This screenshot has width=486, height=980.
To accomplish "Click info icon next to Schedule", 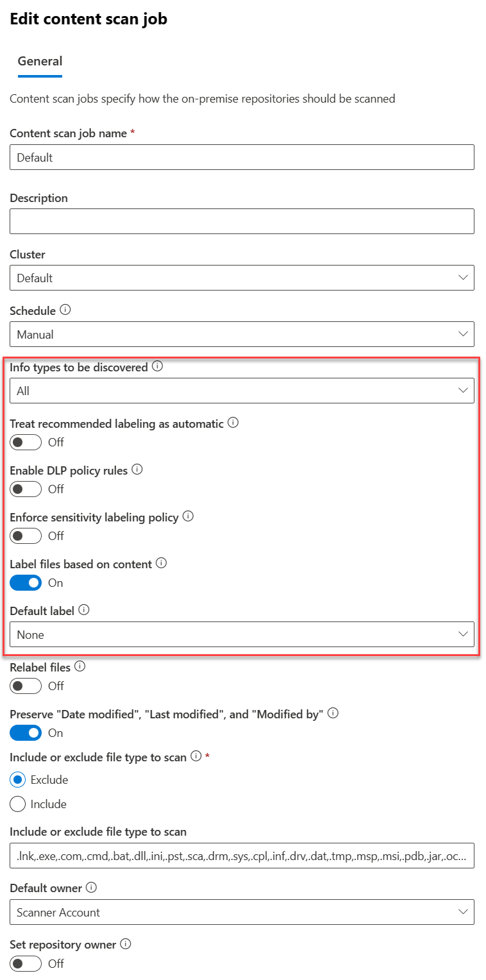I will pos(65,310).
